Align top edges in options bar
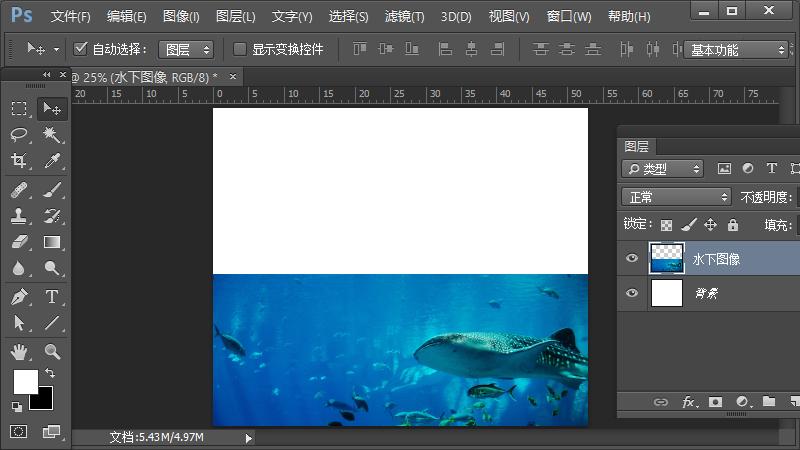Image resolution: width=800 pixels, height=450 pixels. point(360,49)
